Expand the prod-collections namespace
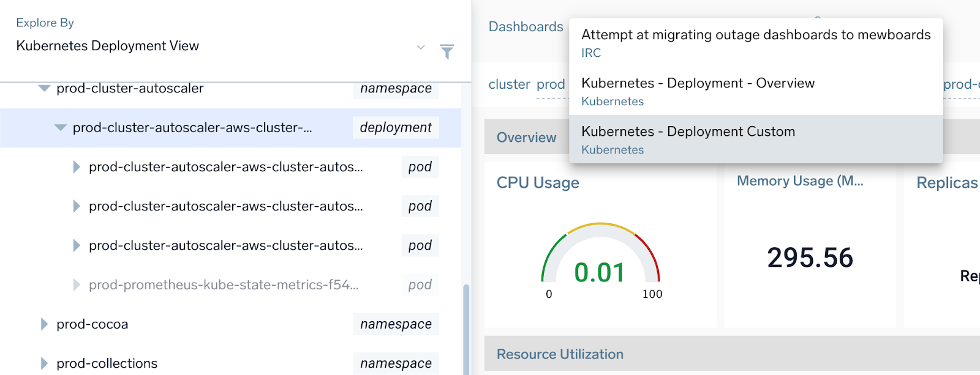 pyautogui.click(x=44, y=363)
